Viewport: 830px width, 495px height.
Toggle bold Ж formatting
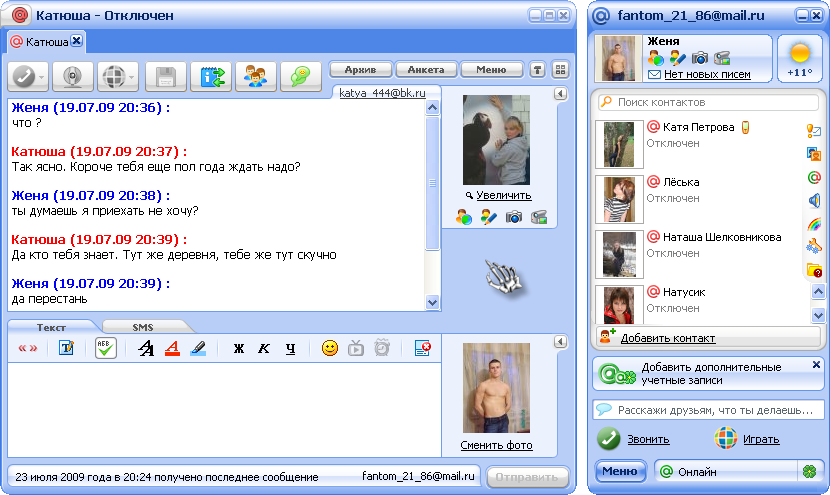tap(239, 348)
